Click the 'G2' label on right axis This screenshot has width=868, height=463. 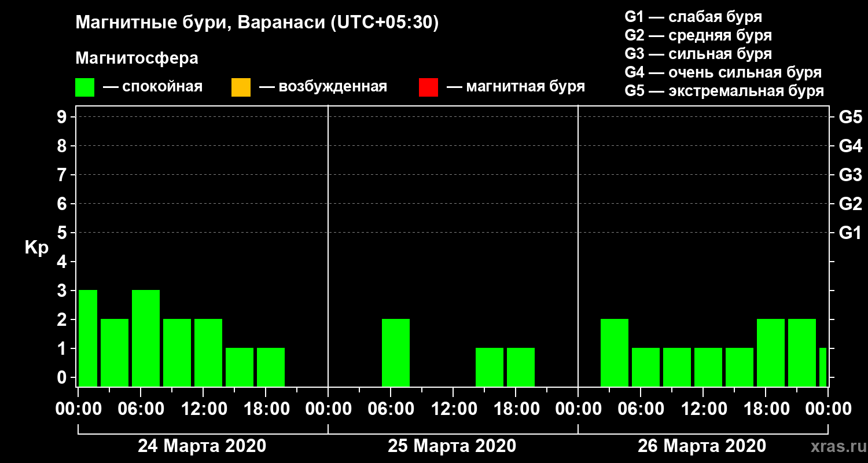tap(850, 204)
